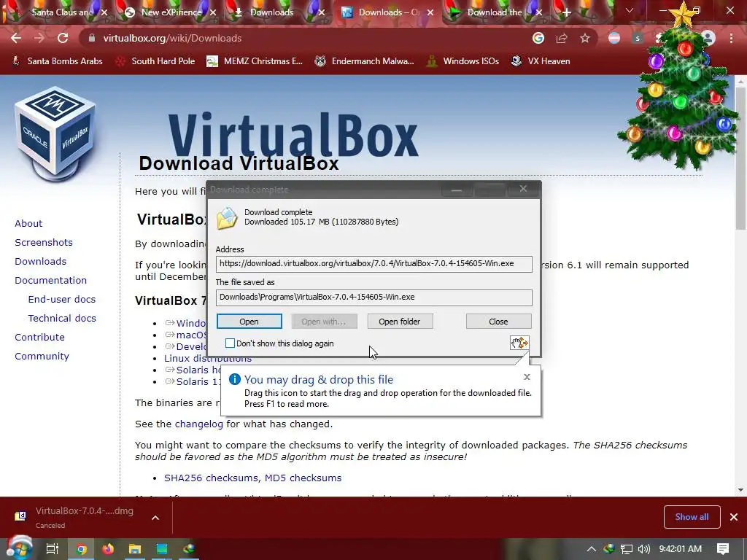Open the Linux distributions link
Screen dimensions: 747x560
tap(208, 359)
